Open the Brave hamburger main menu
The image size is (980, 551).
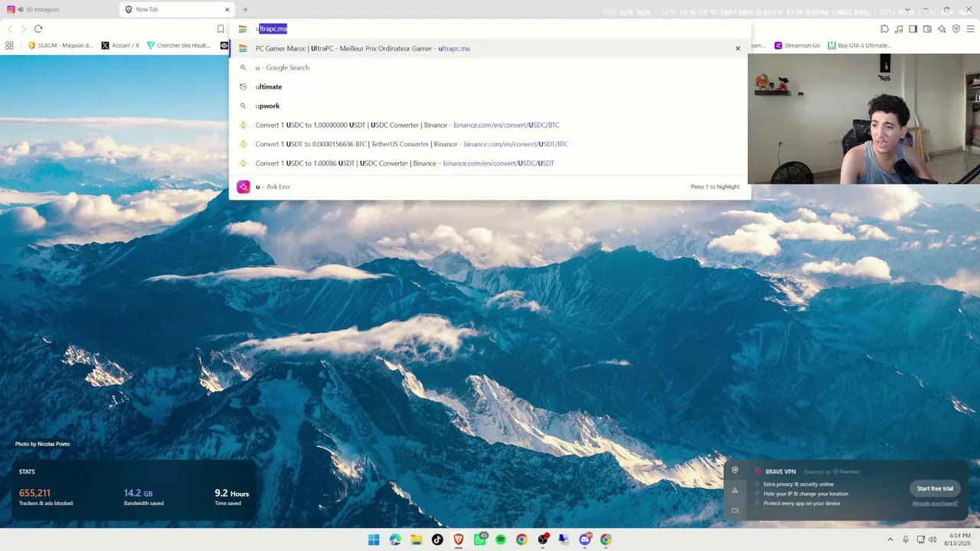tap(971, 29)
